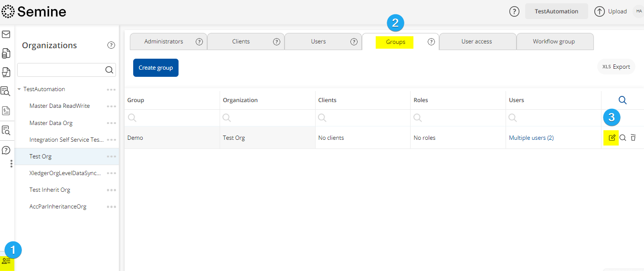The height and width of the screenshot is (271, 644).
Task: Open options menu for Test Org
Action: click(111, 156)
